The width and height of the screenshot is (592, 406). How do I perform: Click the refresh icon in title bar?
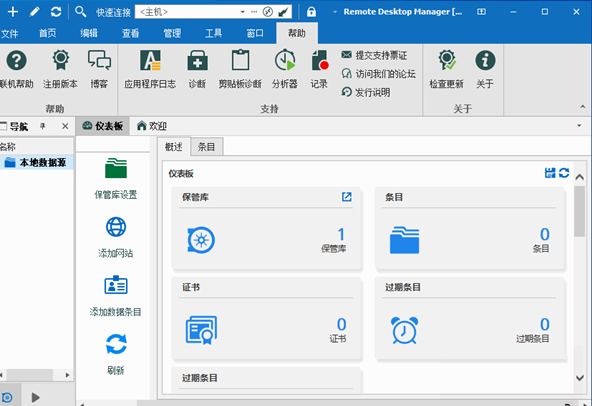point(56,12)
